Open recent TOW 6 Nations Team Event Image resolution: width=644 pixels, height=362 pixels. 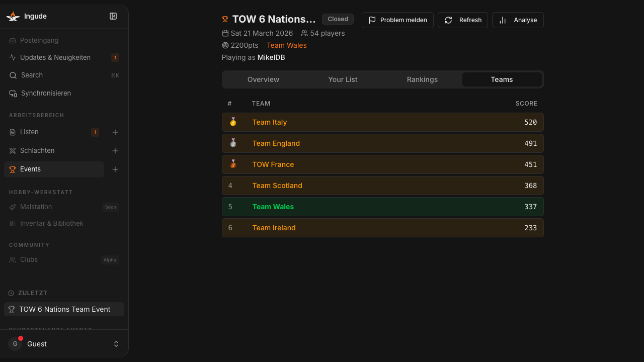pos(64,309)
